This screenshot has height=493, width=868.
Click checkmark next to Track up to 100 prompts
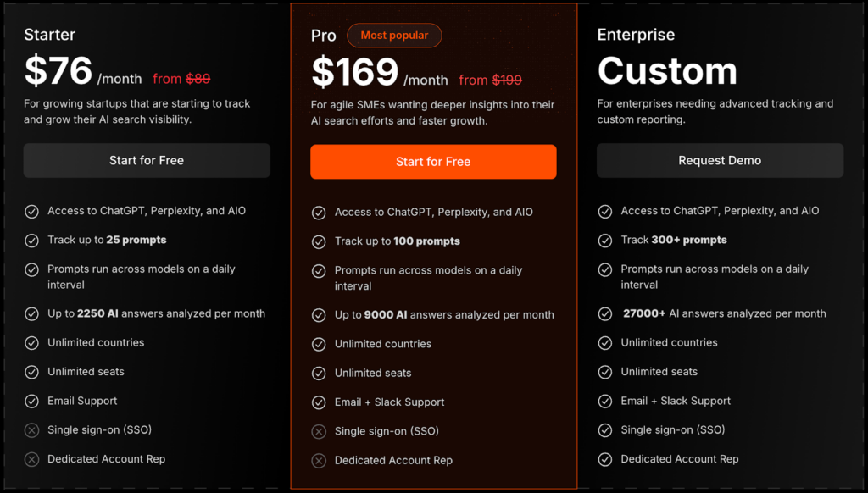click(319, 242)
